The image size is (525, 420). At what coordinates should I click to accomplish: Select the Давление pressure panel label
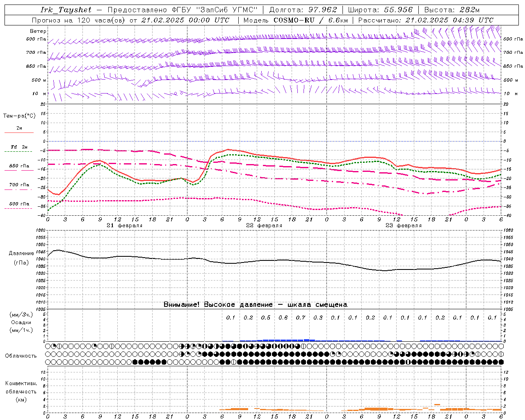tap(21, 253)
